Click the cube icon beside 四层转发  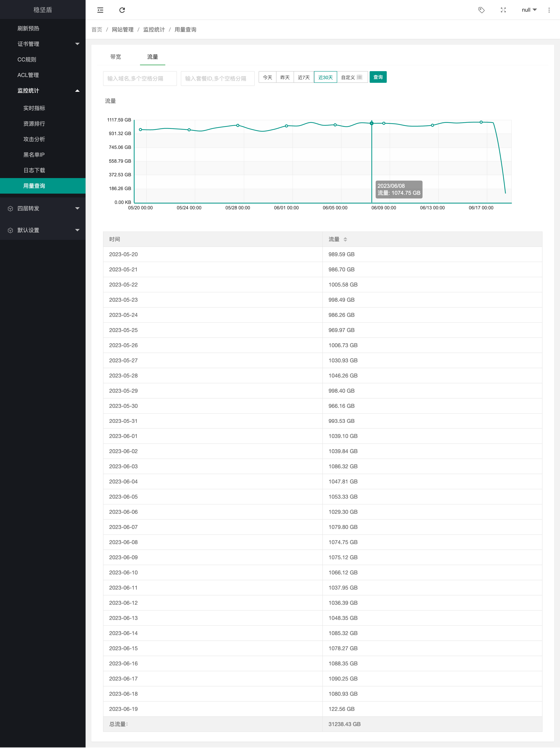tap(10, 209)
